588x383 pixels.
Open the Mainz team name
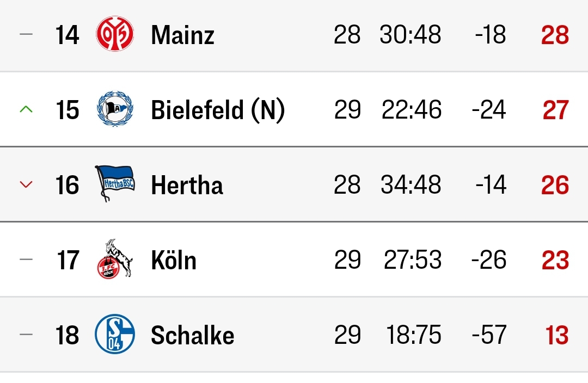tap(182, 35)
